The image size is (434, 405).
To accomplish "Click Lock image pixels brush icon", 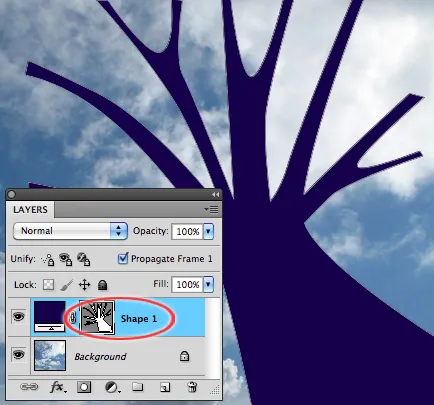I will (x=67, y=285).
